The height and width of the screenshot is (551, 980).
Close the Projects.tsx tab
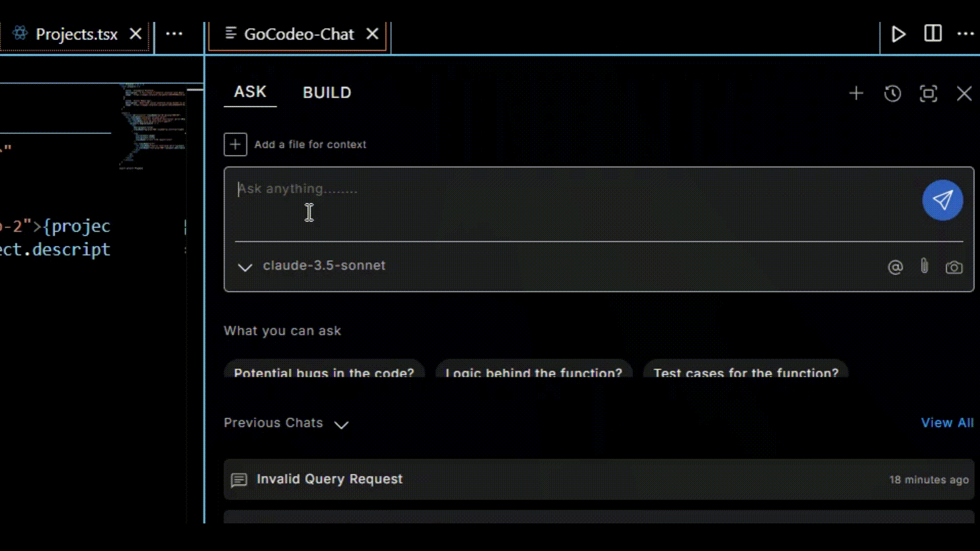coord(136,34)
